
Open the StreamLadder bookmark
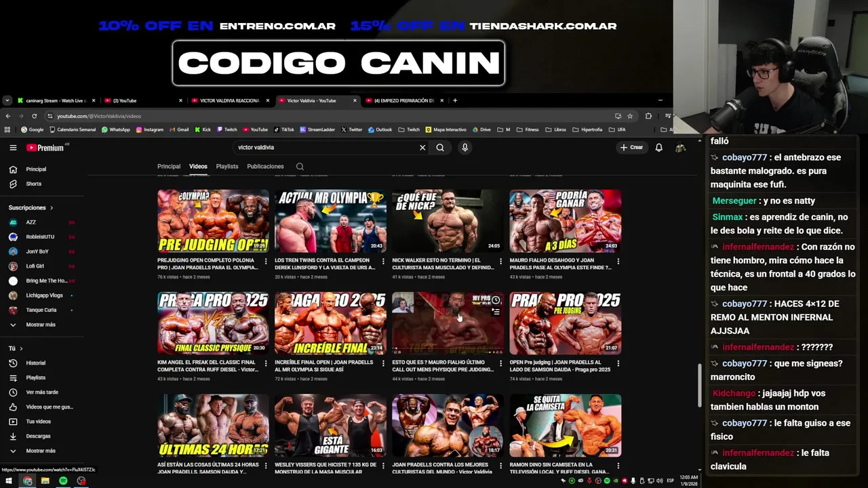click(317, 129)
